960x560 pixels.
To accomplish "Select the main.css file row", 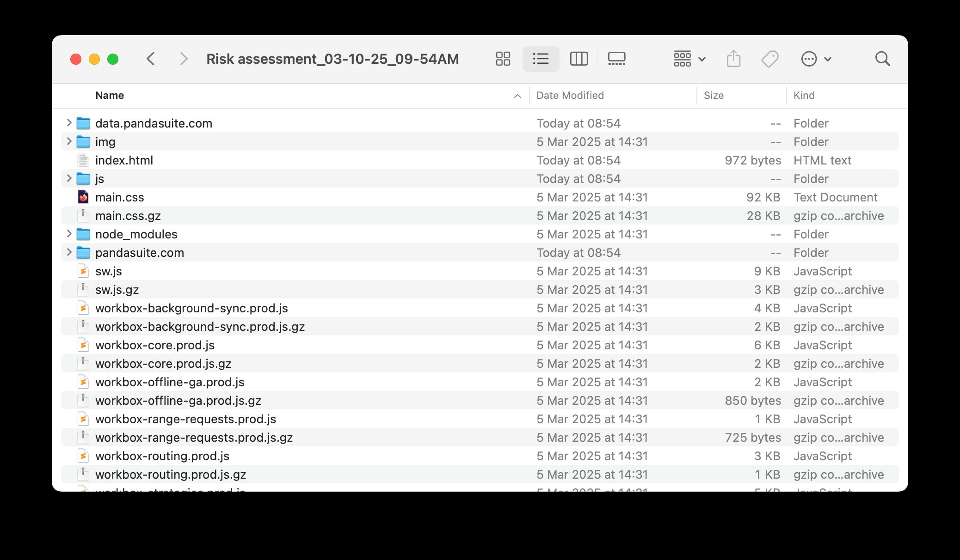I will [119, 197].
